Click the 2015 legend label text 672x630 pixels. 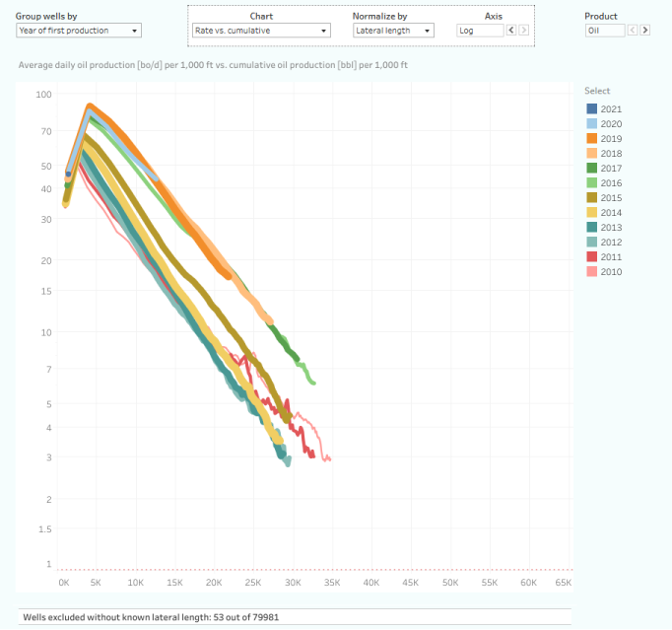(x=611, y=198)
